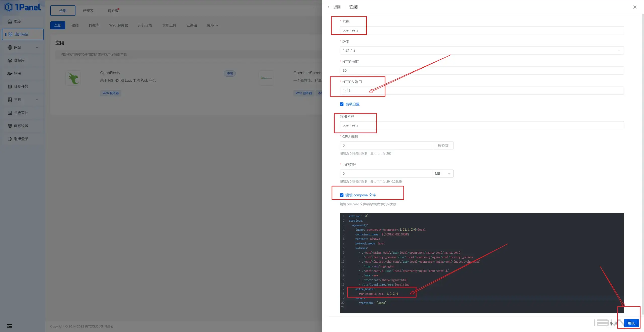Open the 面板设置 sidebar menu item
The image size is (644, 332).
click(x=23, y=126)
